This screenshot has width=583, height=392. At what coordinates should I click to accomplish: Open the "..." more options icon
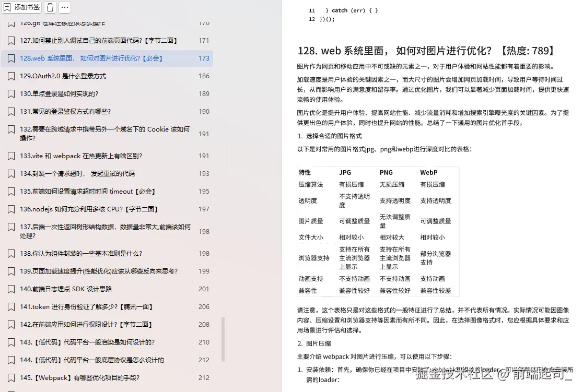[x=65, y=7]
